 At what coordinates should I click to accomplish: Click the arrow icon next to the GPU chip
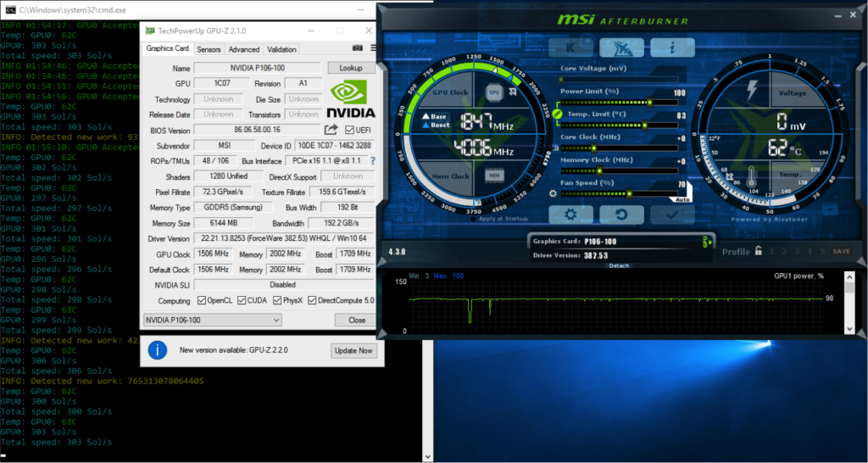513,92
